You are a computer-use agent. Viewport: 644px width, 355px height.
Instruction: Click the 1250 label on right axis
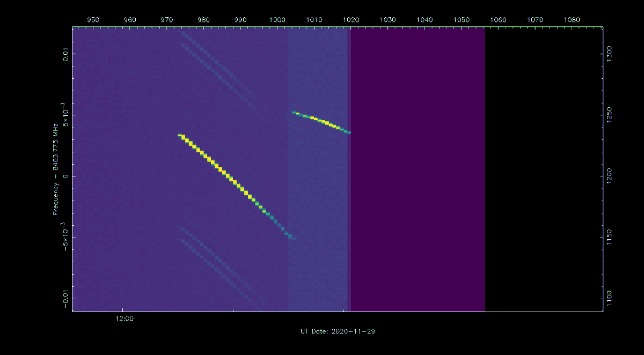609,115
